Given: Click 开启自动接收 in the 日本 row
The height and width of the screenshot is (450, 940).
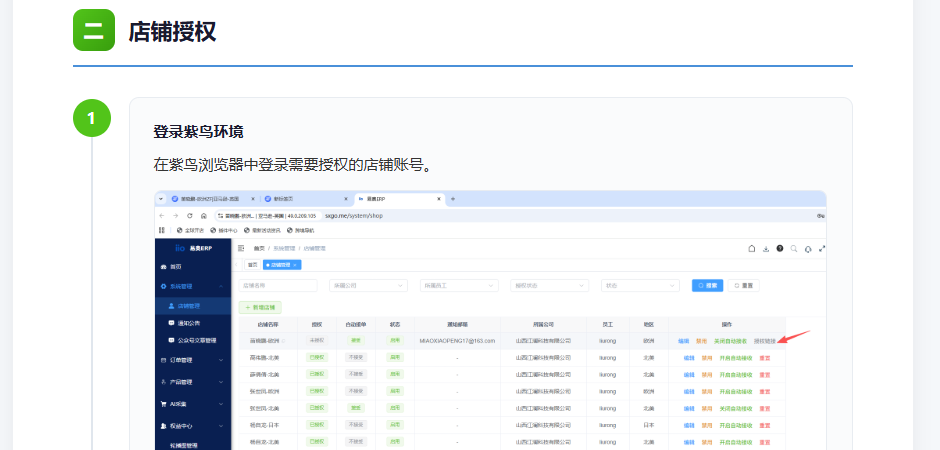Looking at the screenshot, I should pyautogui.click(x=736, y=425).
